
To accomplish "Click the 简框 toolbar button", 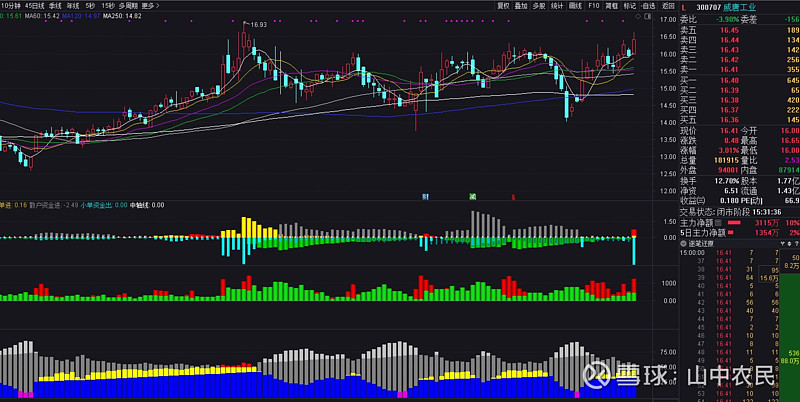I will pos(611,6).
